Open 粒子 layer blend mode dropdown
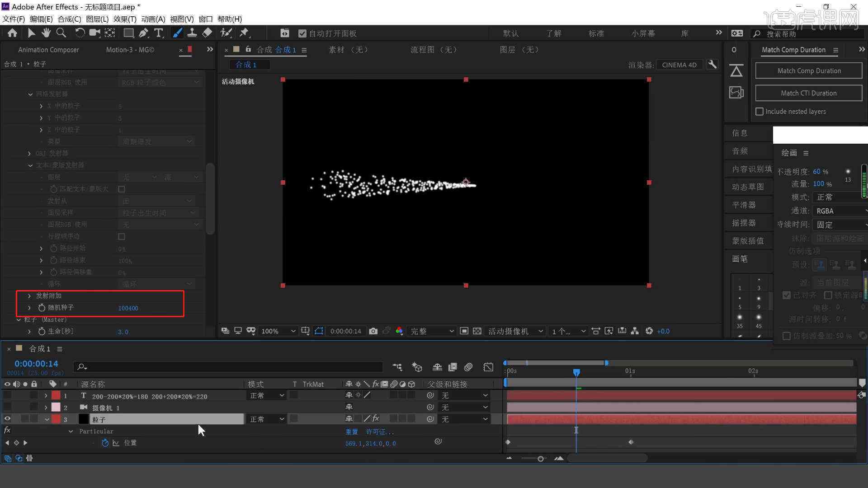 (x=267, y=419)
